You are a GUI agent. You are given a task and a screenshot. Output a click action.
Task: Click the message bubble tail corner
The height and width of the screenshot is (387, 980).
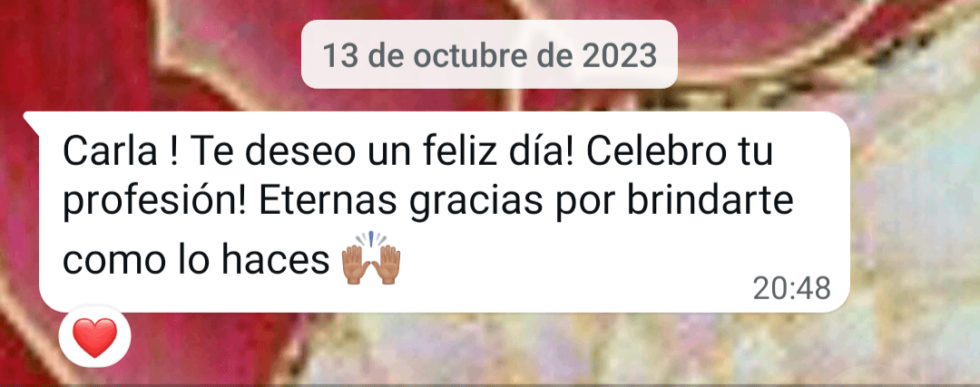click(x=31, y=120)
